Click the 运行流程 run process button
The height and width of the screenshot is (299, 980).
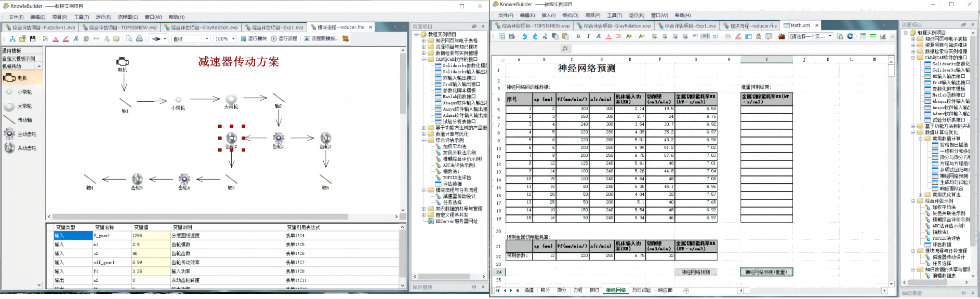pos(284,39)
